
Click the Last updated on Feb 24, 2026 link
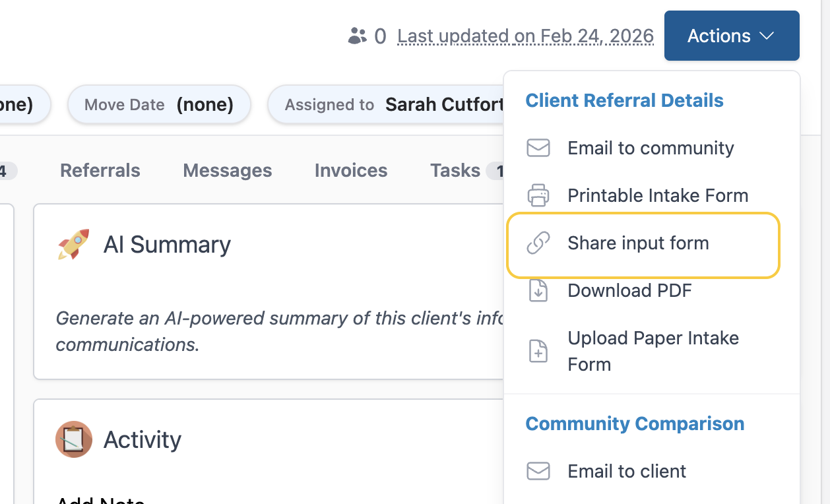[525, 36]
